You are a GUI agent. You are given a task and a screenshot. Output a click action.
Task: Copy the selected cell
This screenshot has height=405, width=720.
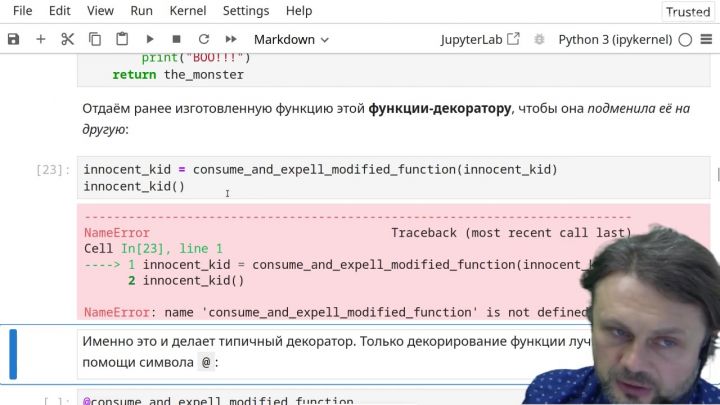[95, 39]
